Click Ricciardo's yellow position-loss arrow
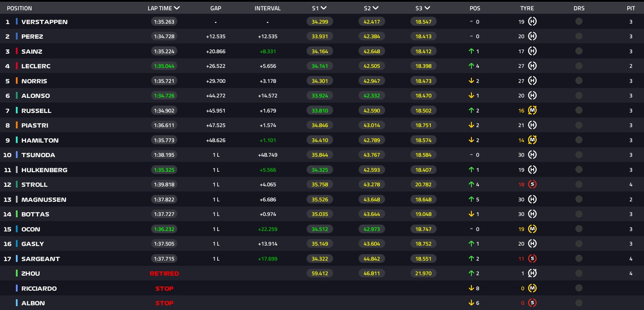 471,289
